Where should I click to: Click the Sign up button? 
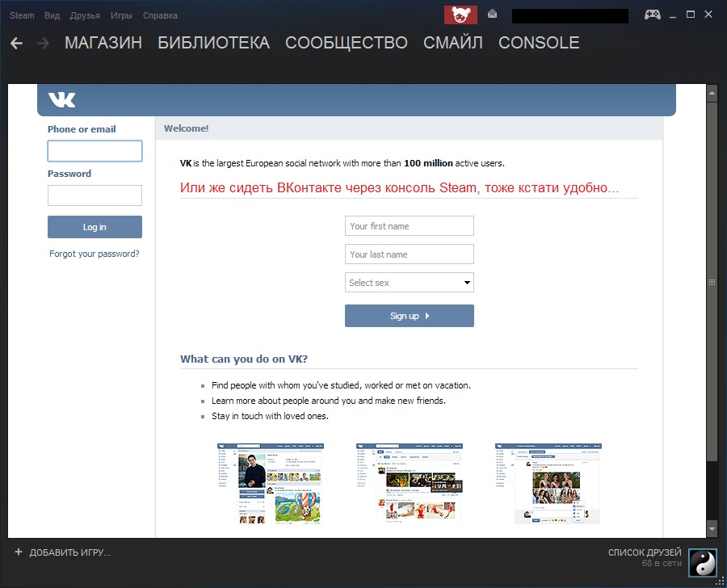pos(410,316)
